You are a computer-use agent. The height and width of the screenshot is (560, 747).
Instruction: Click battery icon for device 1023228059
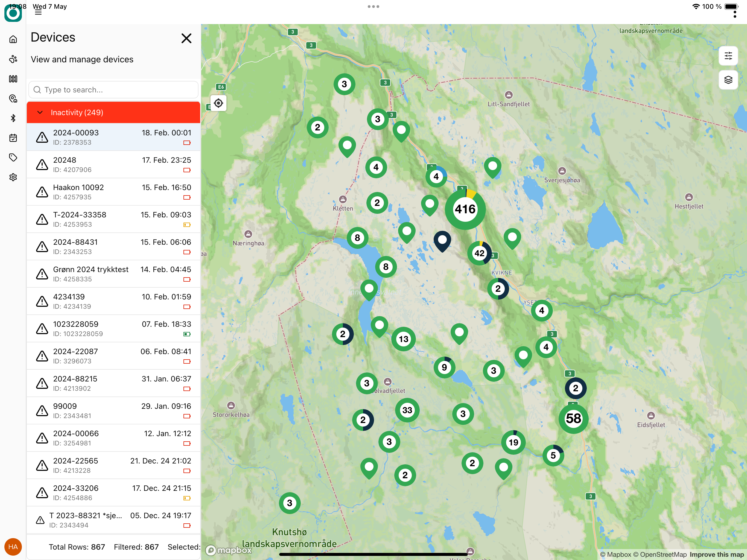tap(187, 334)
